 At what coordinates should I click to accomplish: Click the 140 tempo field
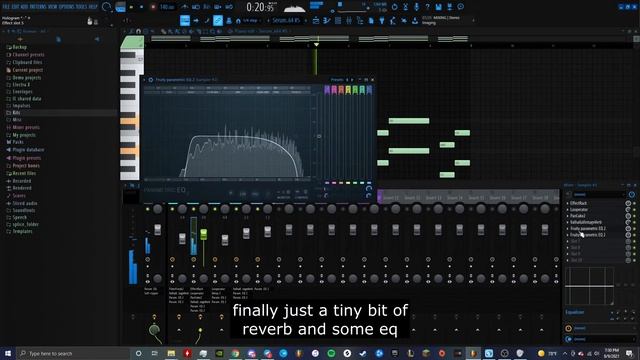[x=167, y=7]
